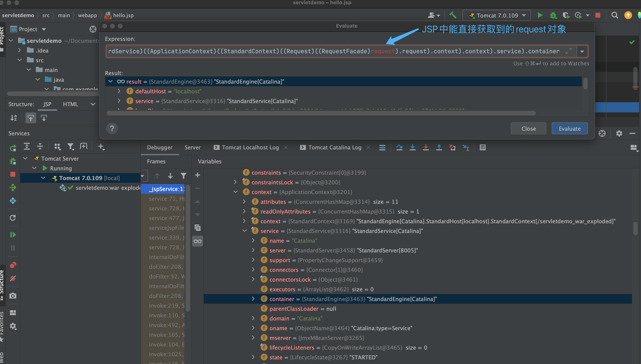The height and width of the screenshot is (364, 641).
Task: Click Step Over icon in debugger toolbar
Action: [x=399, y=148]
